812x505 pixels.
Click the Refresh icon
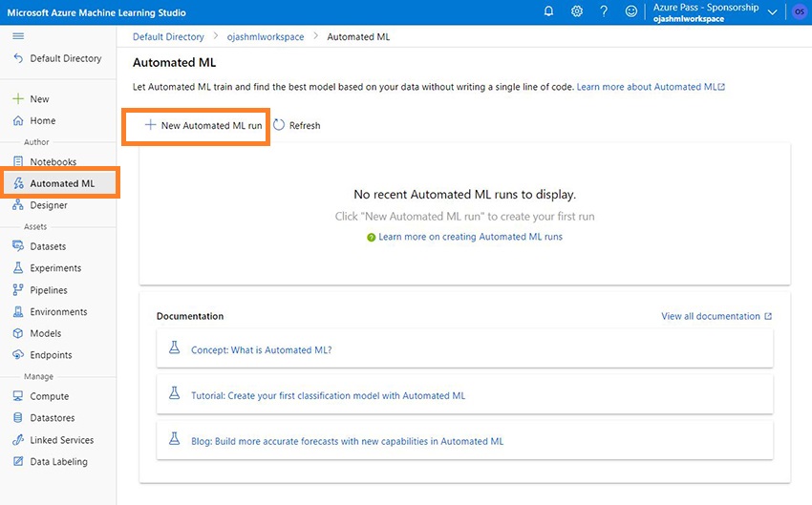coord(279,125)
